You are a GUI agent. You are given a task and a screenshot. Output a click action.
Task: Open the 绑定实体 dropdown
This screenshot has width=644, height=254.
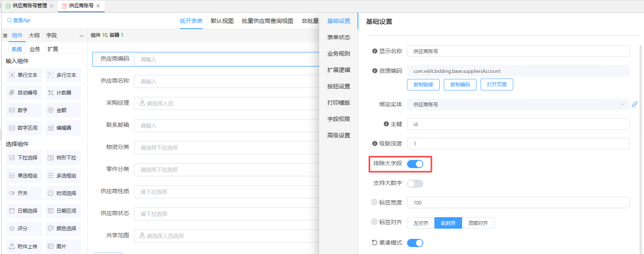click(518, 104)
